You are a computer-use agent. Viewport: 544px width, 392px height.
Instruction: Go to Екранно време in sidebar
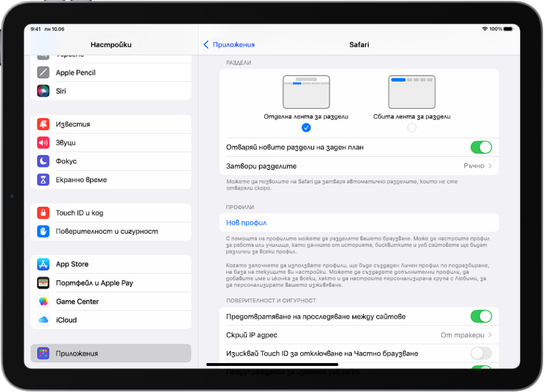(111, 180)
